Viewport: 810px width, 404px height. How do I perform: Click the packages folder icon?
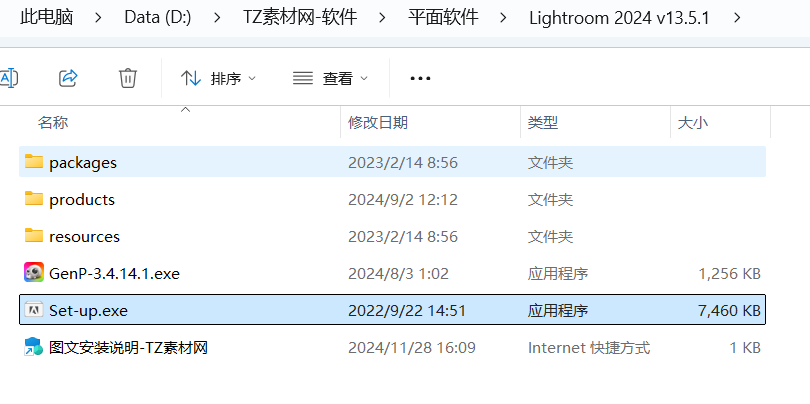click(34, 162)
